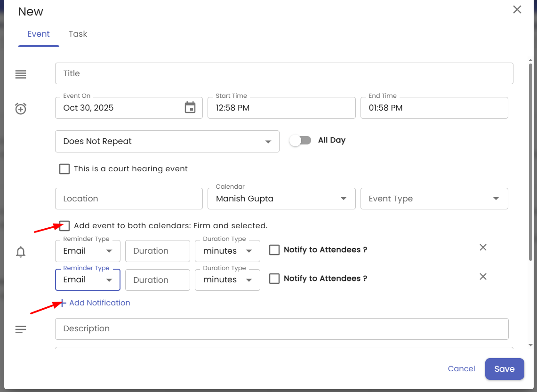Click the description lines icon
Viewport: 537px width, 392px height.
click(x=21, y=329)
